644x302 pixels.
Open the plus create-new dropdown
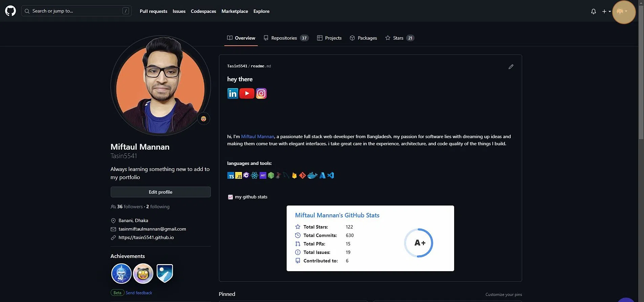coord(606,11)
